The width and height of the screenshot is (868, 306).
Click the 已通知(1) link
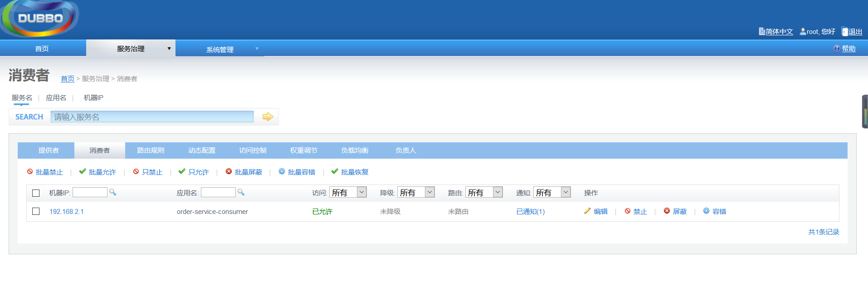tap(531, 212)
